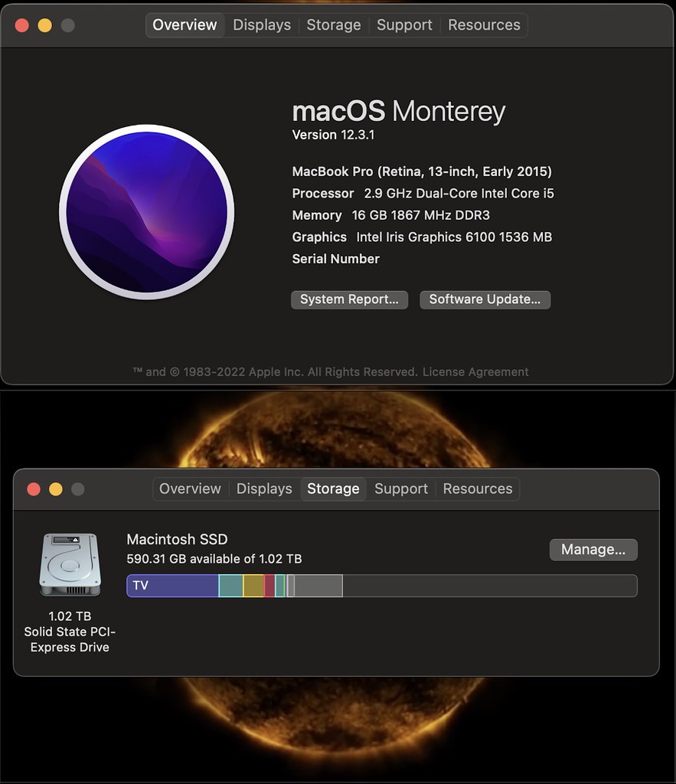676x784 pixels.
Task: Click the macOS Monterey logo in the Overview window
Action: pyautogui.click(x=146, y=212)
